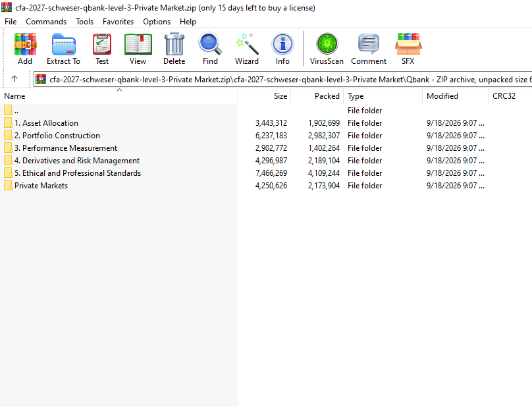Open the Find magnifier tool
Screen dimensions: 532x407
[210, 49]
